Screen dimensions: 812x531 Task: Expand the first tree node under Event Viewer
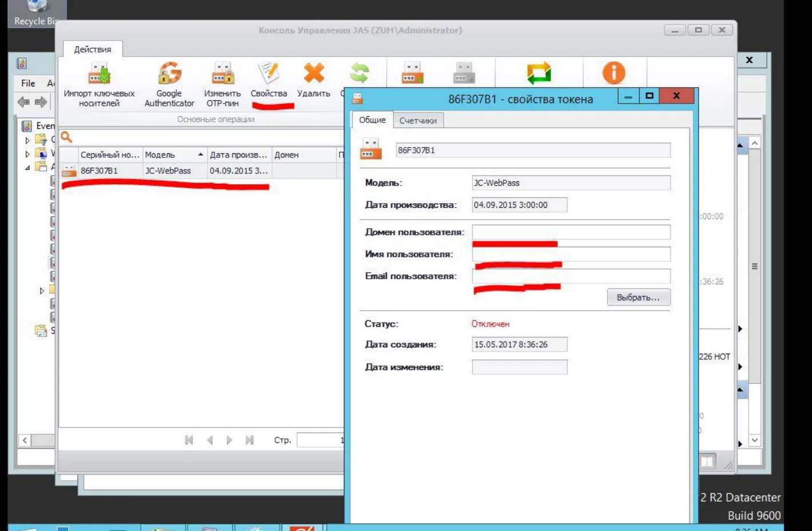[x=27, y=140]
